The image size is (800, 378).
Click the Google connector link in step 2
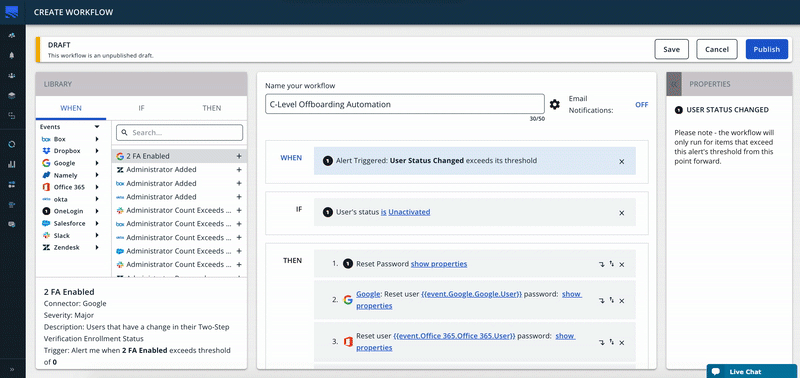tap(368, 294)
